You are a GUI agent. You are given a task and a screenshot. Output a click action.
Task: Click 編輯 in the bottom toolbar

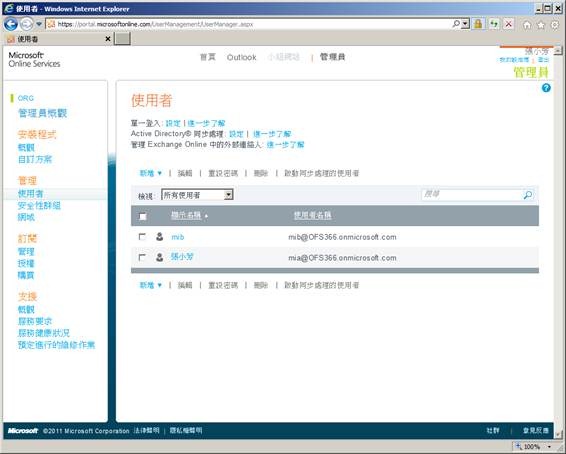tap(185, 285)
